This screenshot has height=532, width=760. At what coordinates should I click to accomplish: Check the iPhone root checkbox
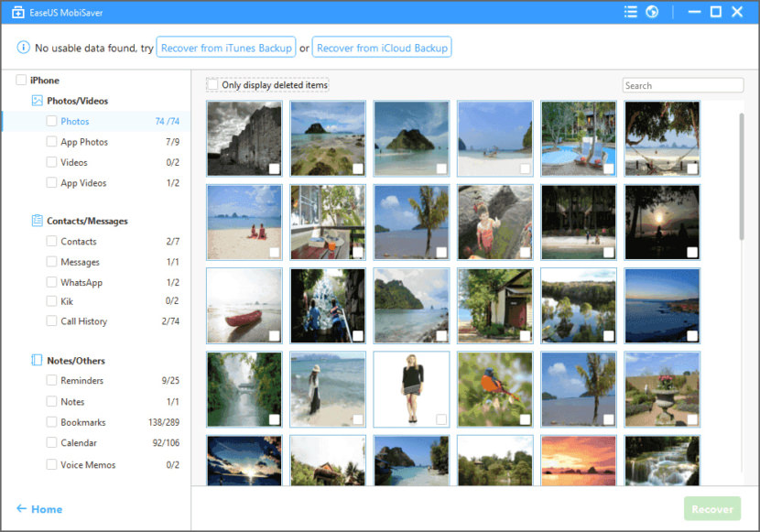21,81
